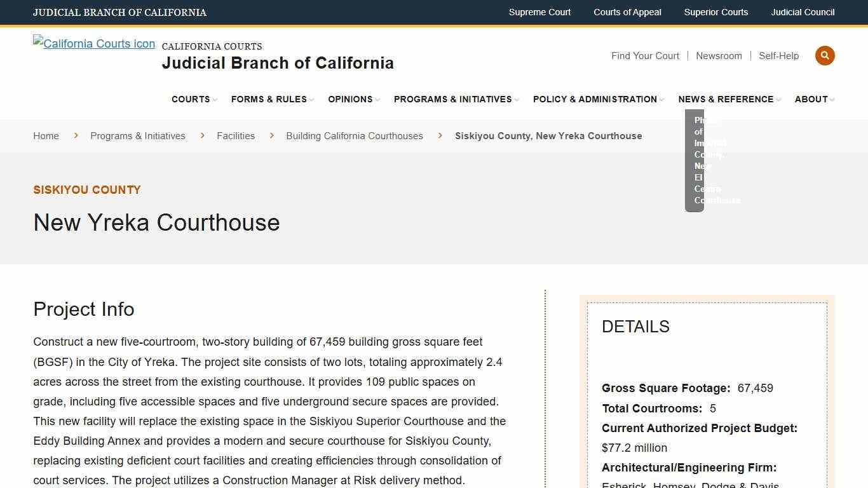Open Building California Courthouses breadcrumb link

pyautogui.click(x=355, y=135)
